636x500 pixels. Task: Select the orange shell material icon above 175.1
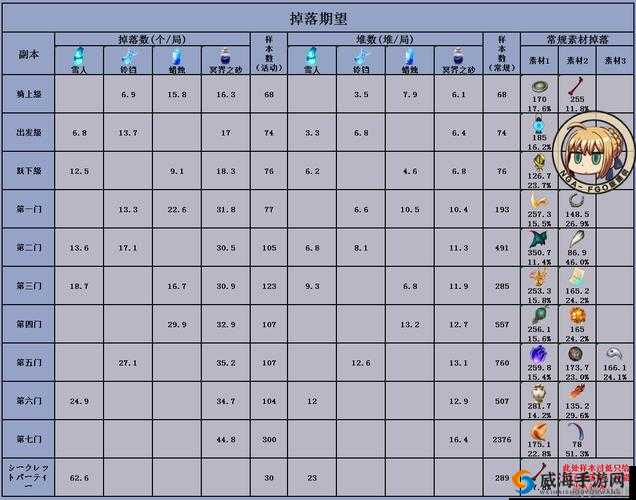coord(539,431)
